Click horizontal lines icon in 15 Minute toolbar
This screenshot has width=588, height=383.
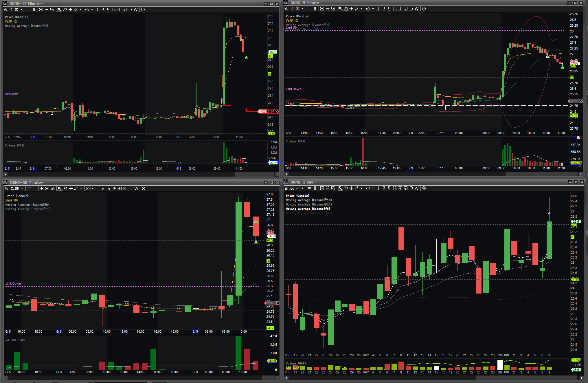point(28,10)
